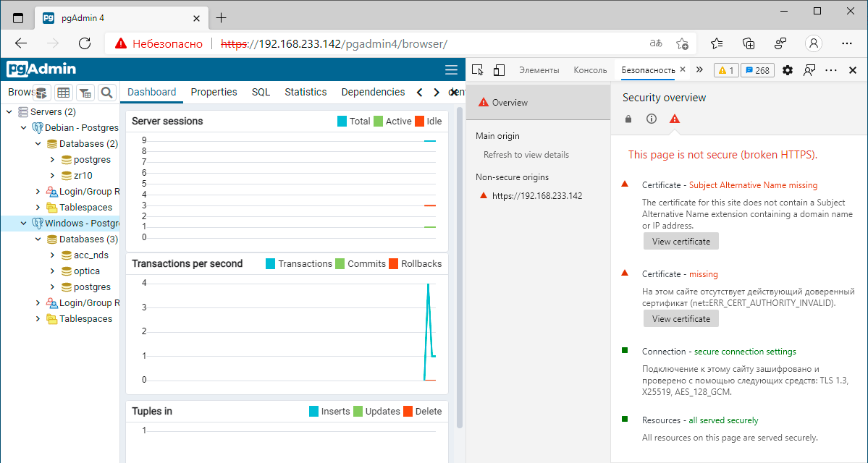Click the DevTools feedback icon
The image size is (868, 463).
click(x=809, y=70)
